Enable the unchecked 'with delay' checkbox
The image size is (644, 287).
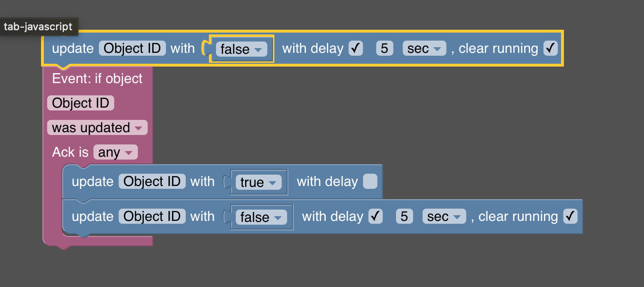click(x=370, y=181)
